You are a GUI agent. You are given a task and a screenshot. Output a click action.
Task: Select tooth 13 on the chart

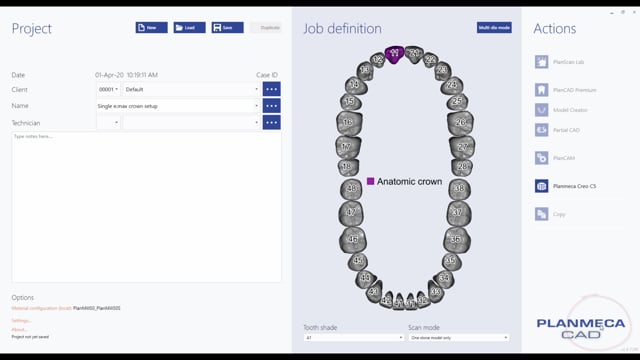point(365,70)
